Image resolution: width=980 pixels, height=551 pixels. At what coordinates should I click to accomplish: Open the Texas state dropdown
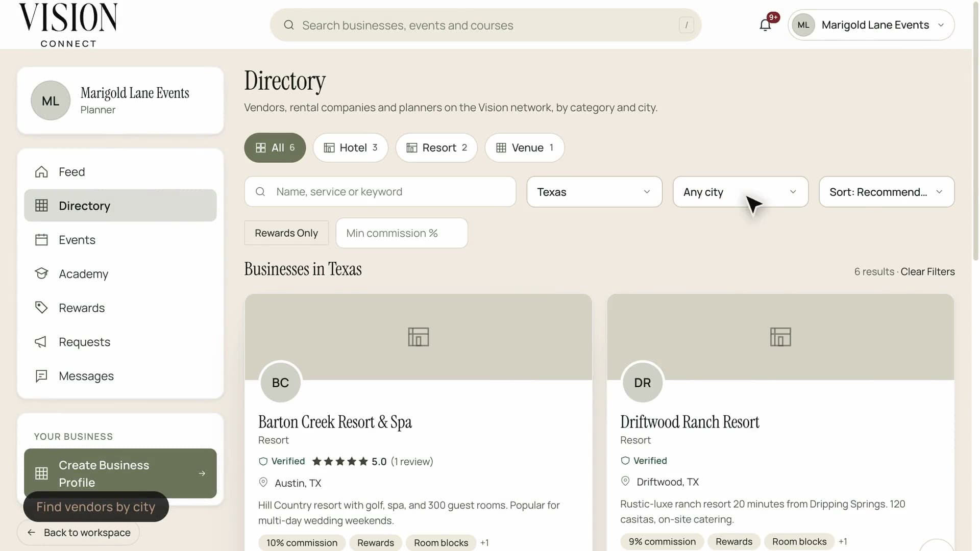[594, 192]
